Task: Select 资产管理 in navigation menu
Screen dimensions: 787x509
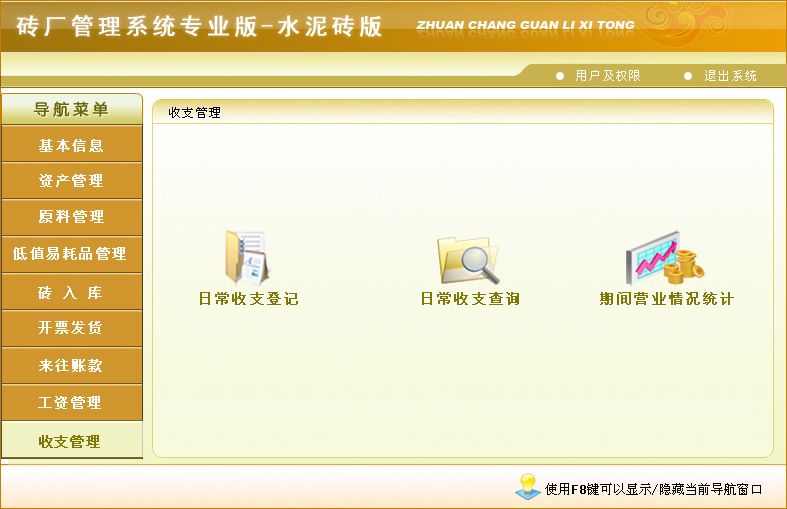Action: tap(72, 181)
